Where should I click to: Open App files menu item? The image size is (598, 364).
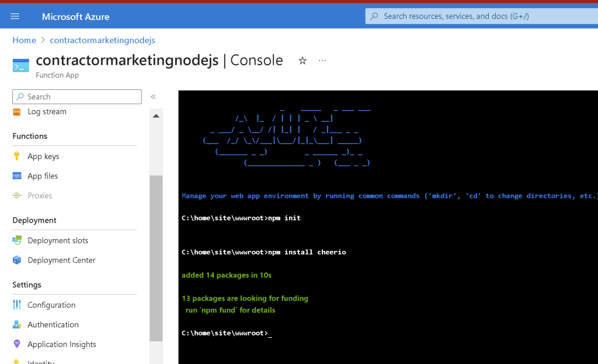43,176
